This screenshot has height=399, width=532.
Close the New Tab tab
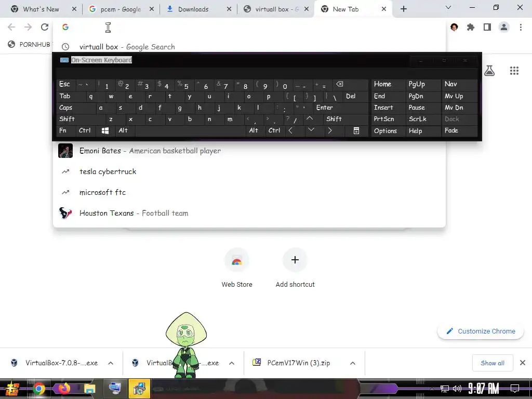pos(384,9)
